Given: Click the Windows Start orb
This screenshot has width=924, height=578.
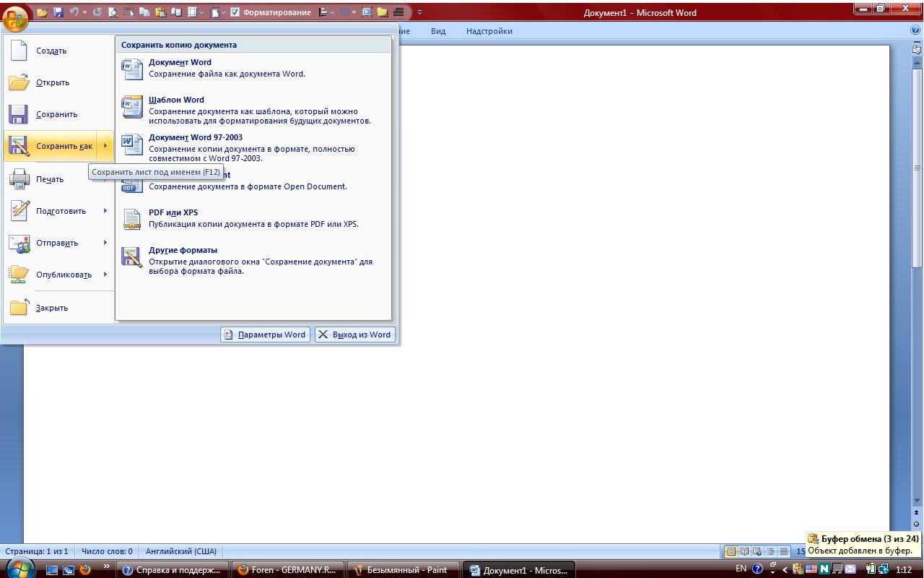Looking at the screenshot, I should coord(19,569).
